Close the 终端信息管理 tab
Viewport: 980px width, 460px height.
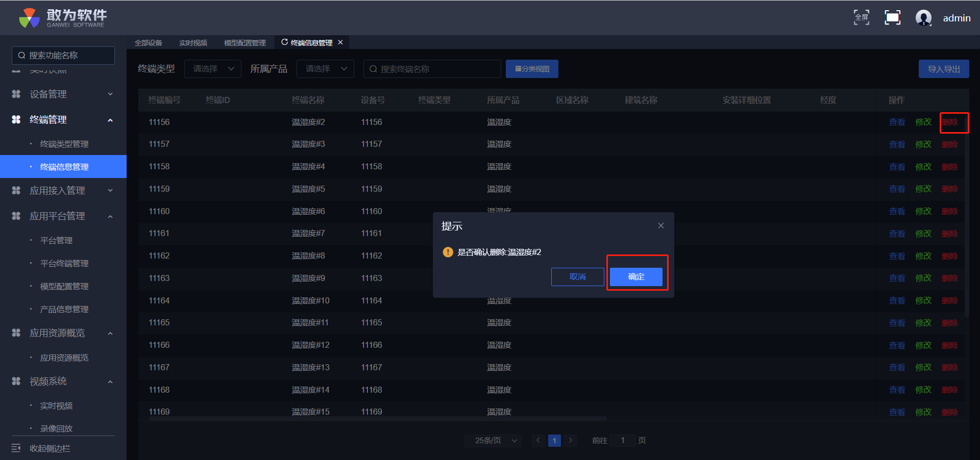point(340,42)
